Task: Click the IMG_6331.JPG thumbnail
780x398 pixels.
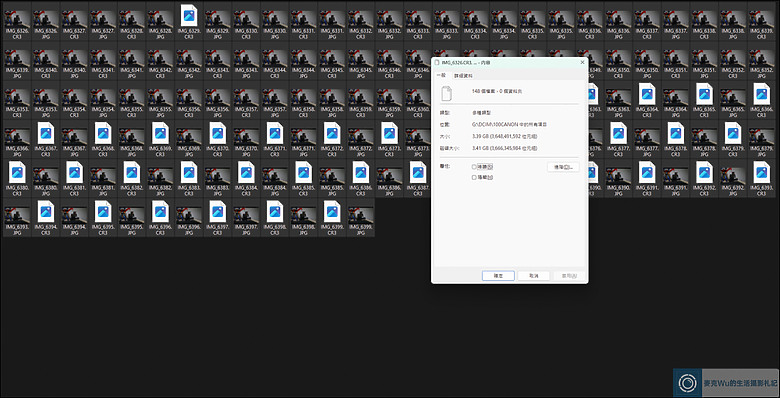Action: (332, 19)
